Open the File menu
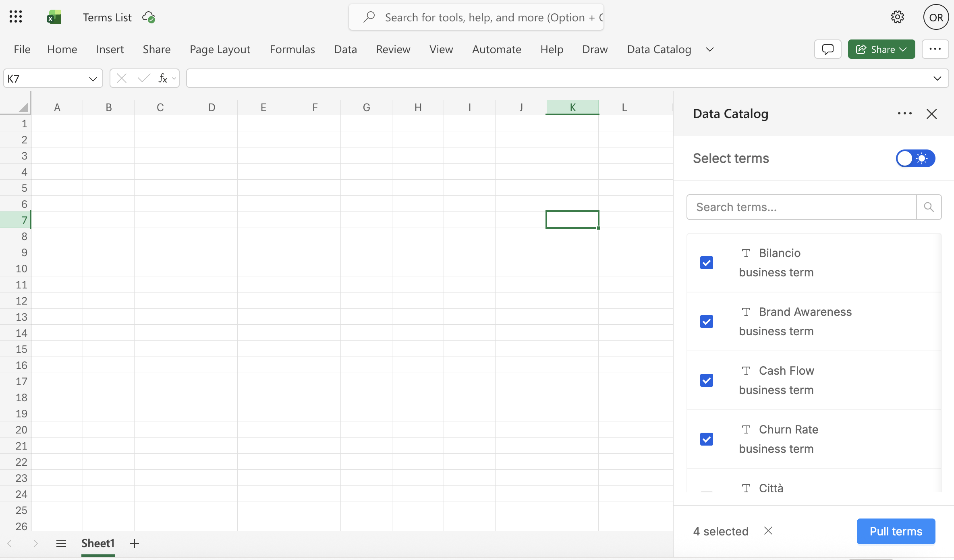The width and height of the screenshot is (954, 560). (x=22, y=49)
